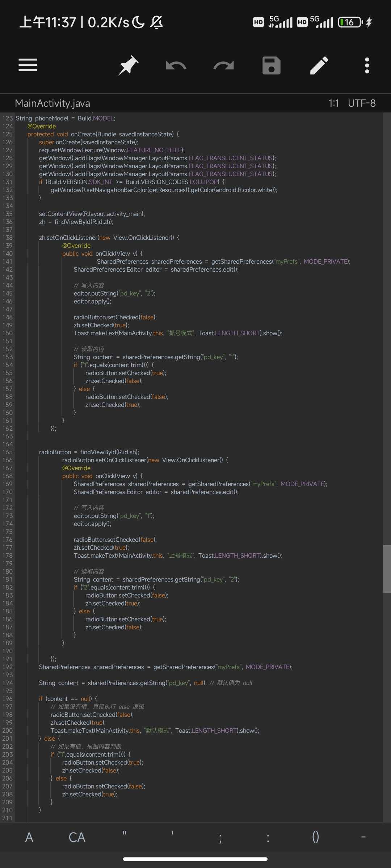The height and width of the screenshot is (868, 391).
Task: Select line number 165 in gutter
Action: [x=7, y=452]
